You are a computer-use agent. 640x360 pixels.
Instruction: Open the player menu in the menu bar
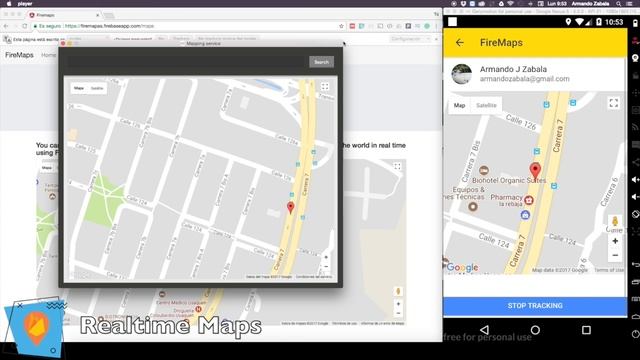tap(25, 4)
